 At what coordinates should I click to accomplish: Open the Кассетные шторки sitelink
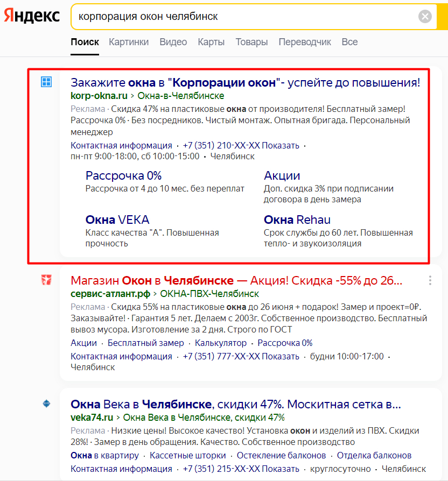coord(187,456)
